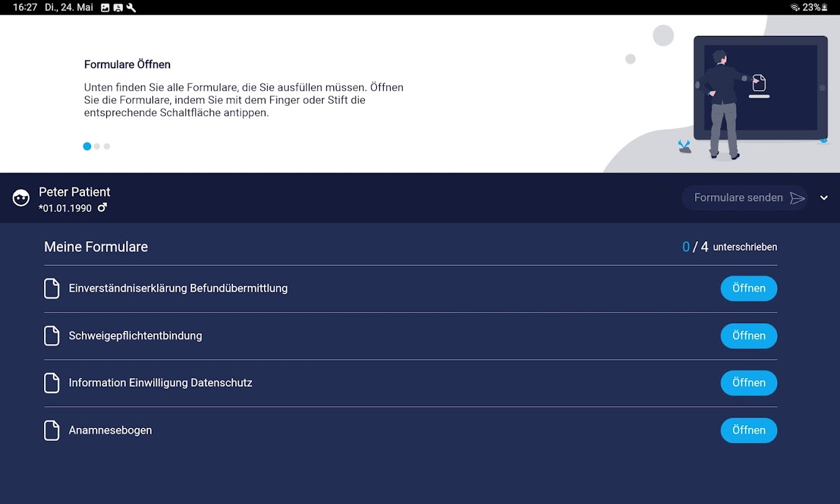This screenshot has width=840, height=504.
Task: Select the second carousel page dot
Action: (x=97, y=146)
